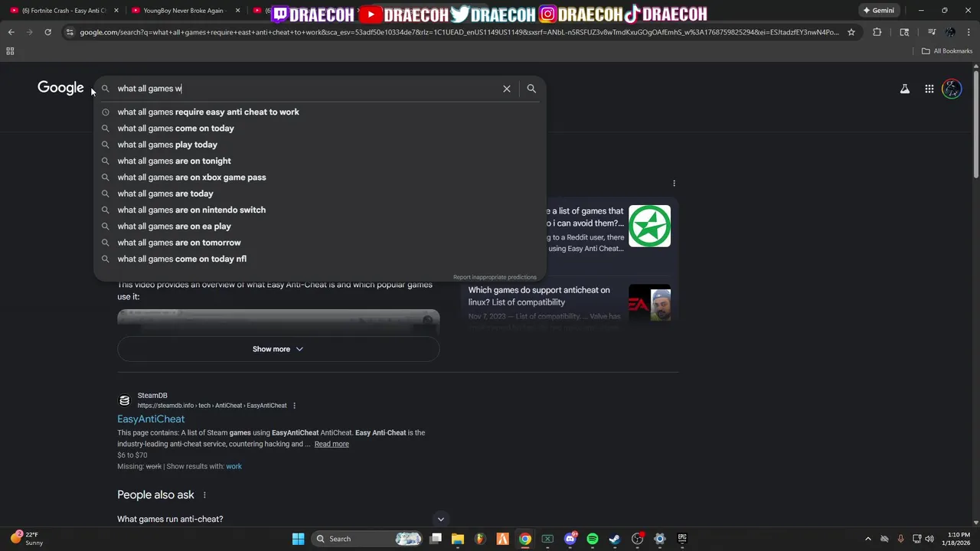This screenshot has height=551, width=980.
Task: Expand Show more in the AI overview
Action: tap(278, 349)
